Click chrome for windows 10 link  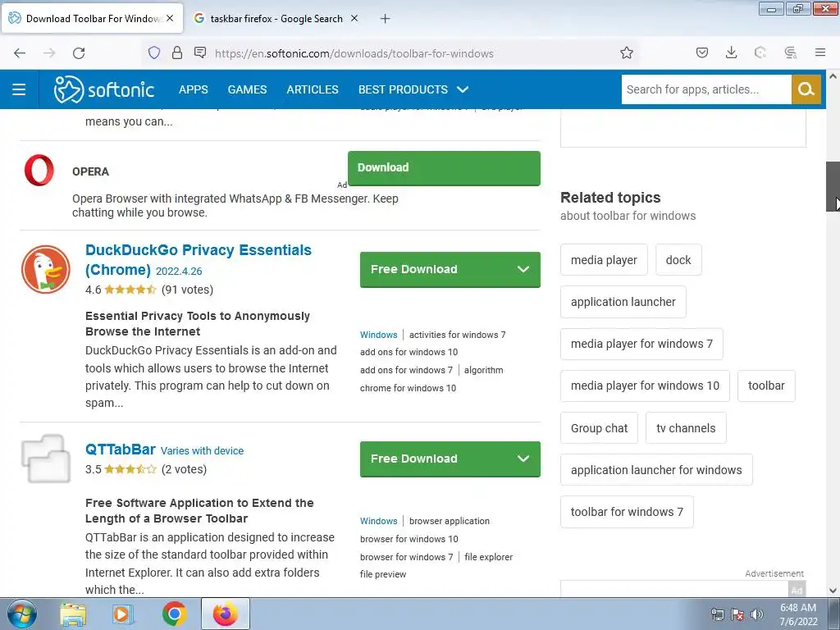click(408, 388)
